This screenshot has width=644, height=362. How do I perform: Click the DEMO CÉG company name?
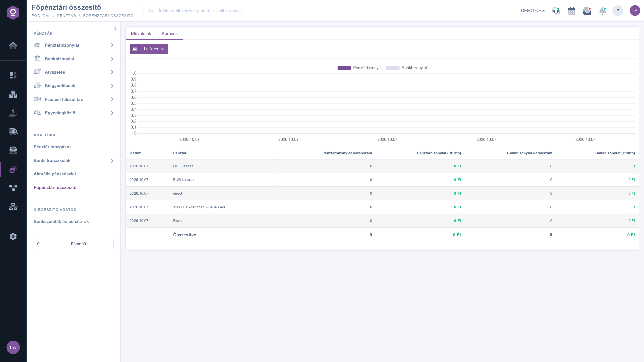tap(533, 11)
